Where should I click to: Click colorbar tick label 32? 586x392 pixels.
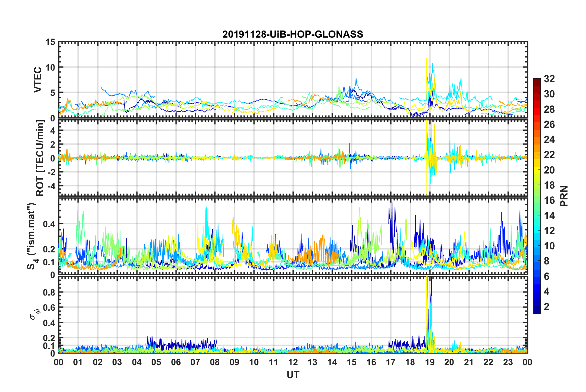point(549,79)
